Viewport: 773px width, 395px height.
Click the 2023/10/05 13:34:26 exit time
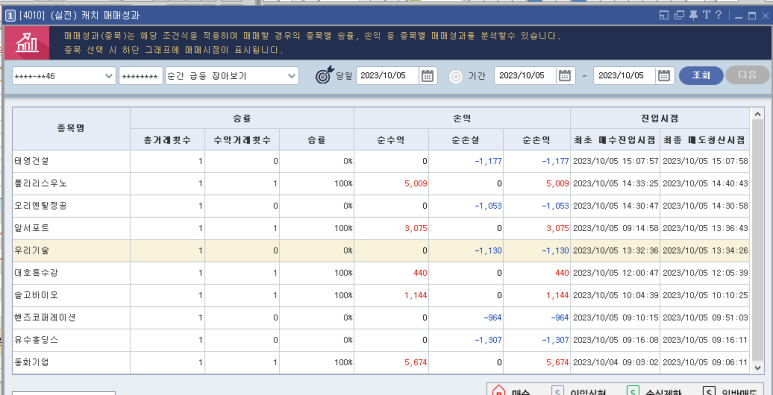(x=705, y=251)
